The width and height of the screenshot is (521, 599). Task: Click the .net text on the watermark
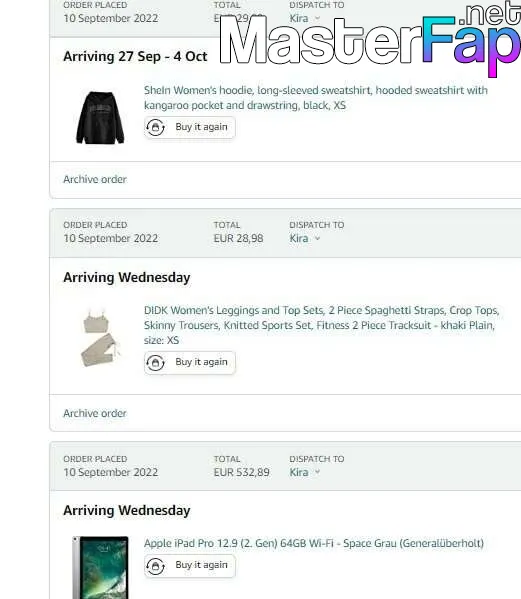pos(490,13)
